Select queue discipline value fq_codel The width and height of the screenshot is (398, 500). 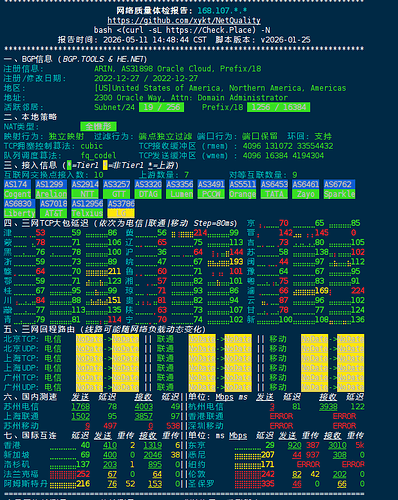pyautogui.click(x=98, y=156)
